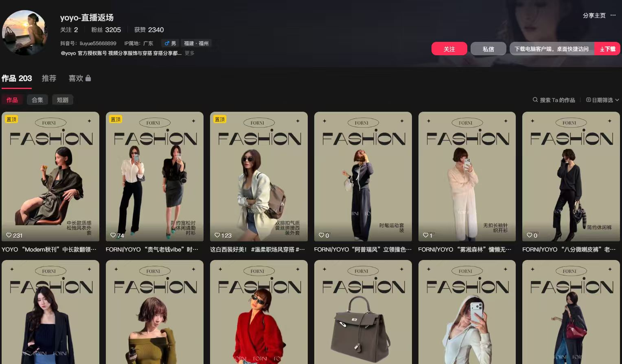
Task: Click the video title FORNI/YOYO 雾凇森林
Action: coord(465,249)
